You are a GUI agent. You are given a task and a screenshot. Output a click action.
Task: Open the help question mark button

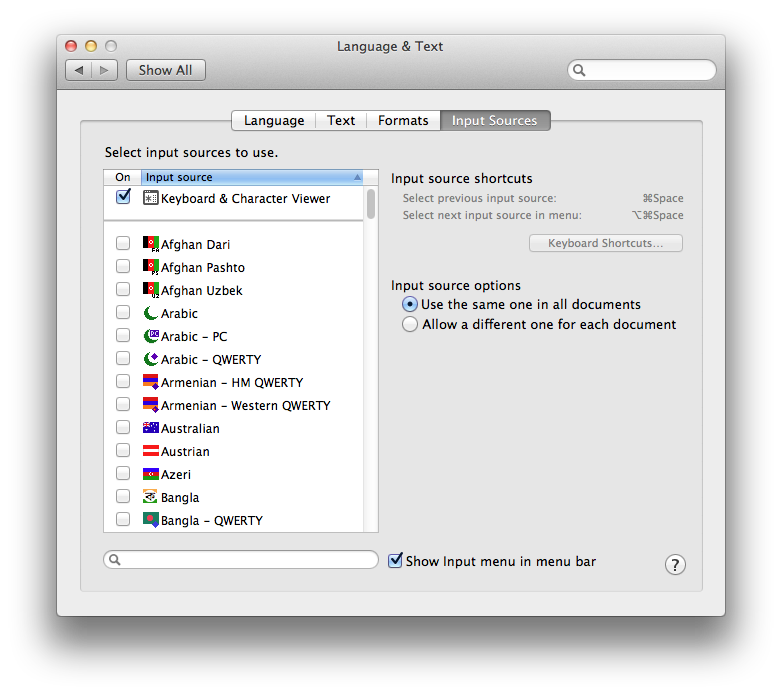pos(675,564)
